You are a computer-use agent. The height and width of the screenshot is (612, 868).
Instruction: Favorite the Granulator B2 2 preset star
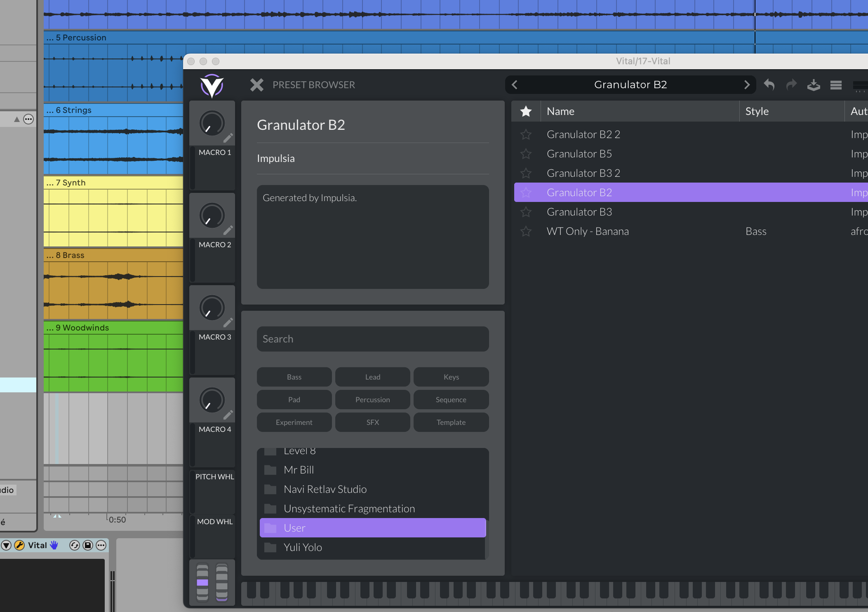click(x=526, y=134)
